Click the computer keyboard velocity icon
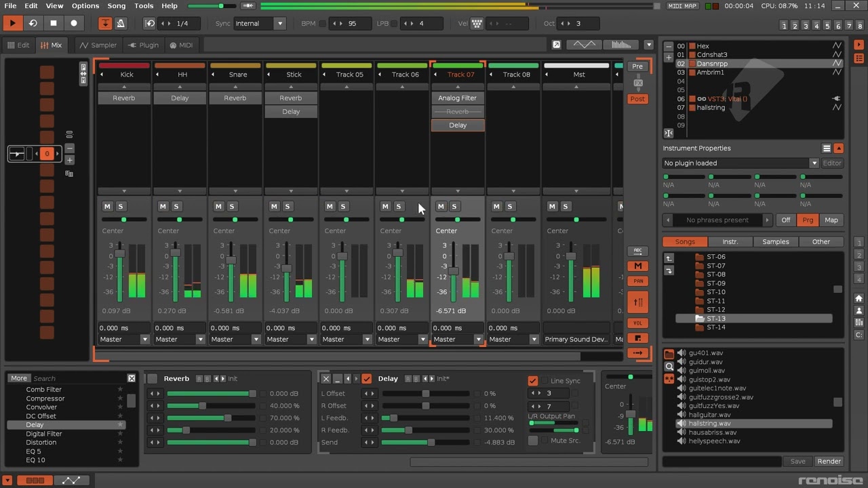This screenshot has width=868, height=488. 477,23
